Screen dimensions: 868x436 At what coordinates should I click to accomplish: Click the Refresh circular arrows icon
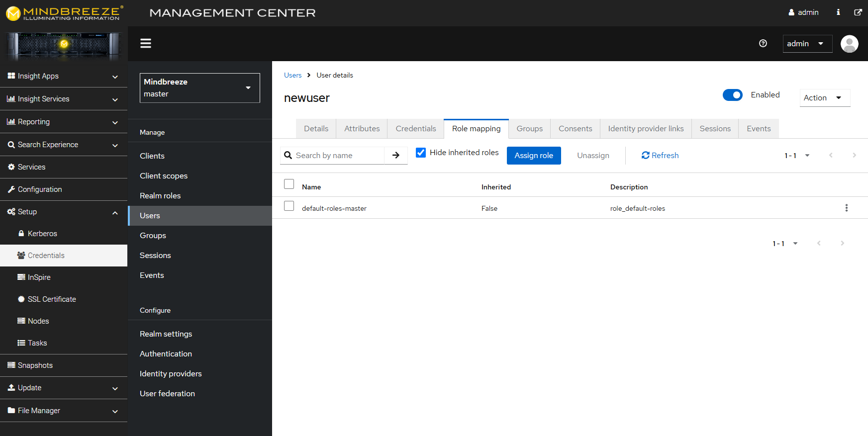pos(646,156)
